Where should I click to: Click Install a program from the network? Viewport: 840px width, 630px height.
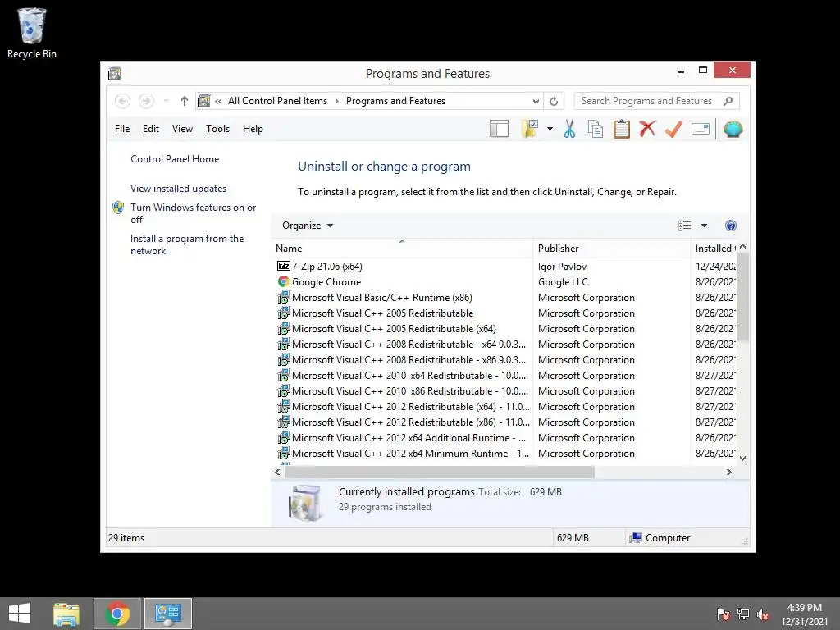(x=187, y=244)
